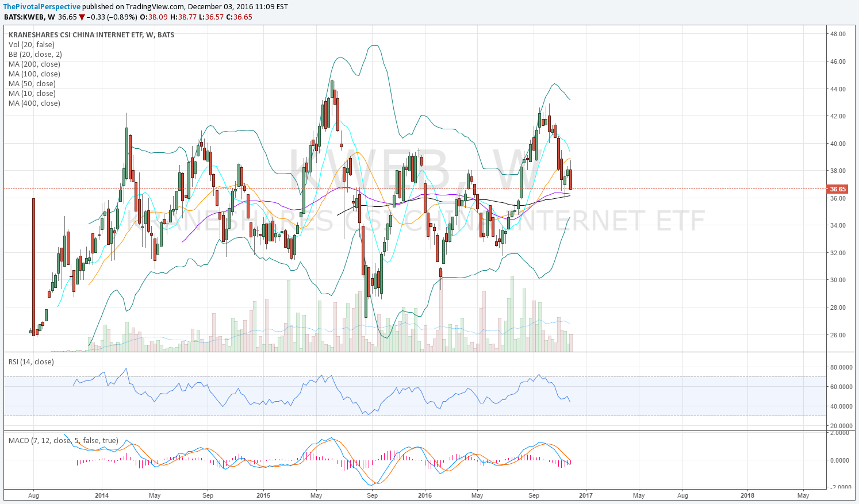This screenshot has width=859, height=504.
Task: Click the 46.00 price axis label
Action: pyautogui.click(x=838, y=61)
